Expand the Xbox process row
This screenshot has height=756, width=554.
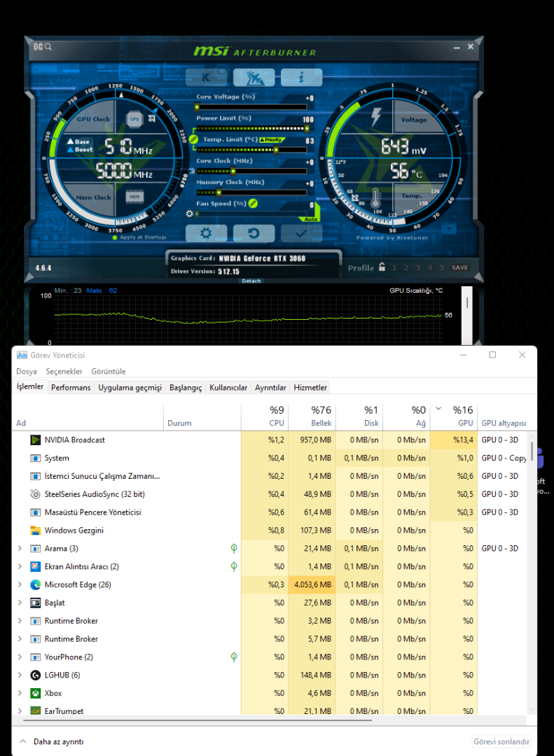coord(20,693)
